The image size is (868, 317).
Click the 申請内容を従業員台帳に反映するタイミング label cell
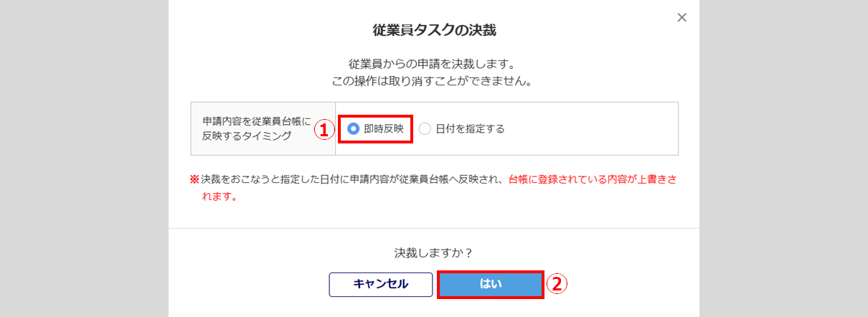pos(251,129)
